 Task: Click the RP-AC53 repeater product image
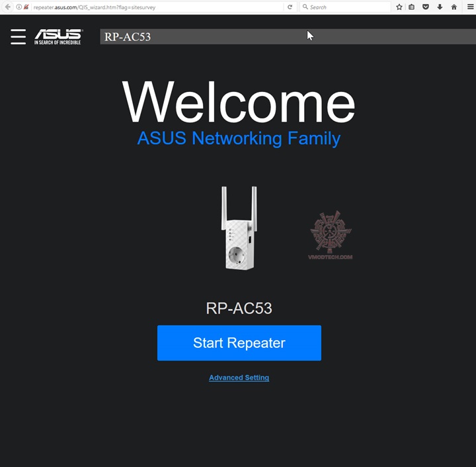coord(239,228)
